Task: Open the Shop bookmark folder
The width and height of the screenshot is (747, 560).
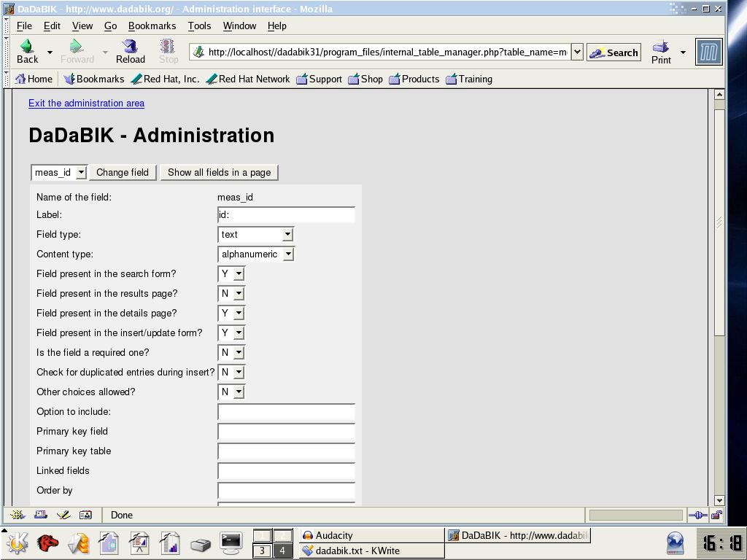Action: pyautogui.click(x=365, y=79)
